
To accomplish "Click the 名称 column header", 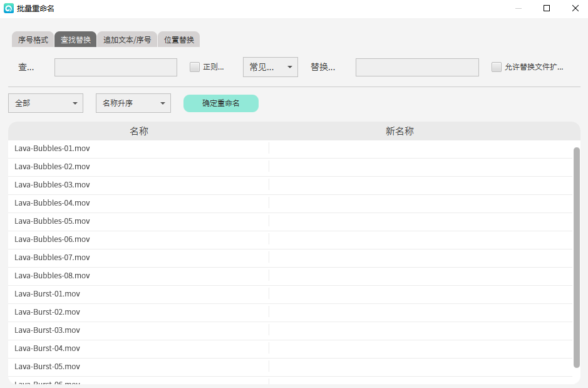I will [x=139, y=132].
